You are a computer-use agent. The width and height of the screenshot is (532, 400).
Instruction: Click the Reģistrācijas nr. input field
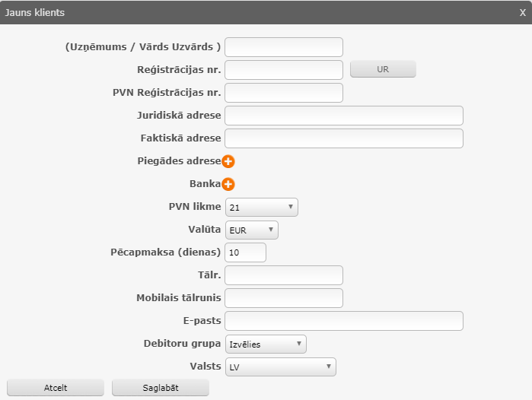pos(284,70)
